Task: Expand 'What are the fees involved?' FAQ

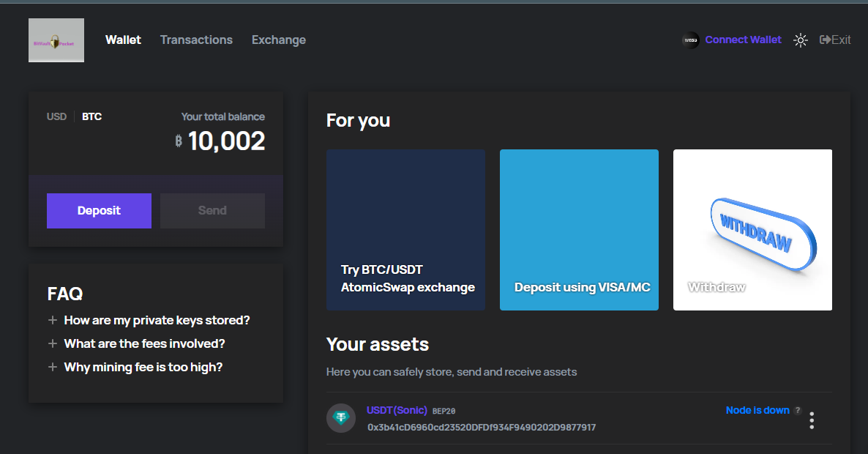Action: pyautogui.click(x=144, y=343)
